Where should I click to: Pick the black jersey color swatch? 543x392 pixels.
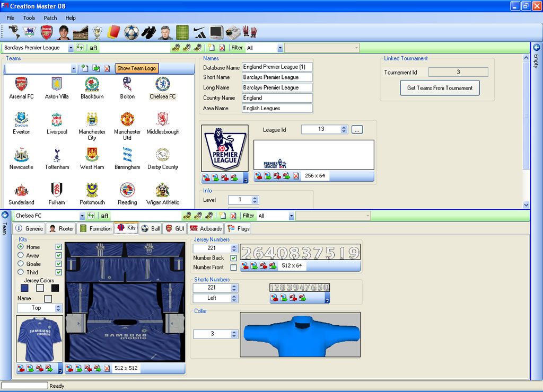[x=55, y=288]
